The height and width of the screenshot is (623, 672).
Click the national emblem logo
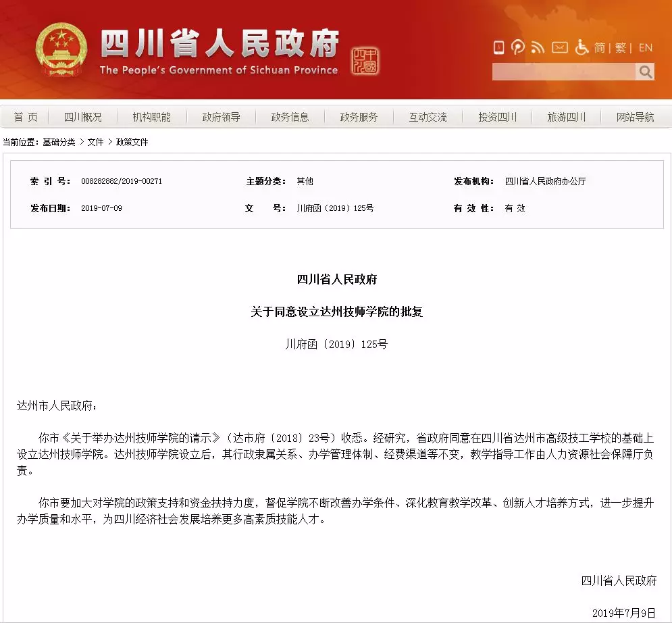61,50
